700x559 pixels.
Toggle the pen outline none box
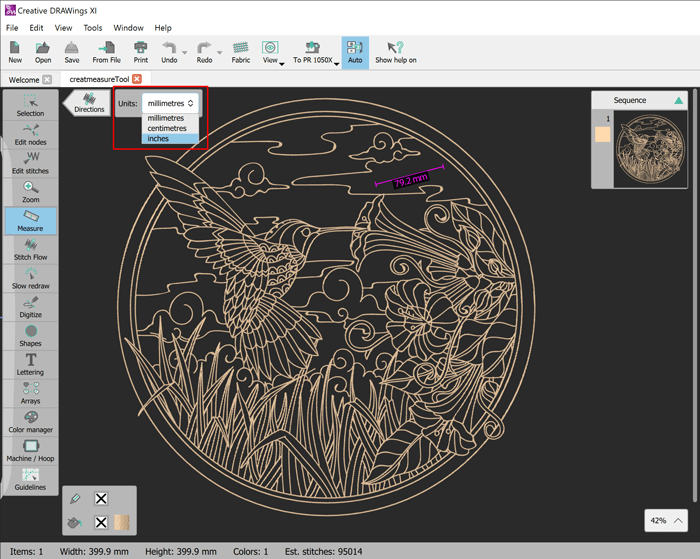101,499
